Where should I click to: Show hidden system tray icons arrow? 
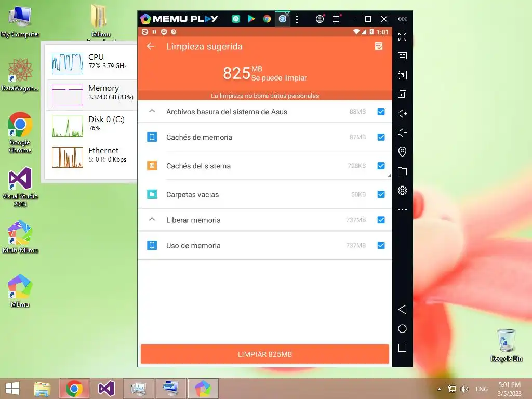(x=439, y=389)
